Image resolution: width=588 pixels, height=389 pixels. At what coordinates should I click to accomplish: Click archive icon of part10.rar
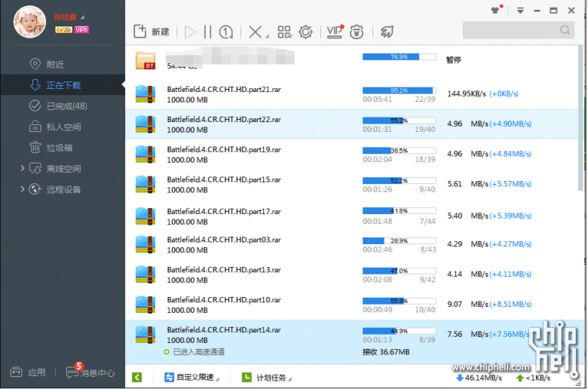(x=145, y=305)
